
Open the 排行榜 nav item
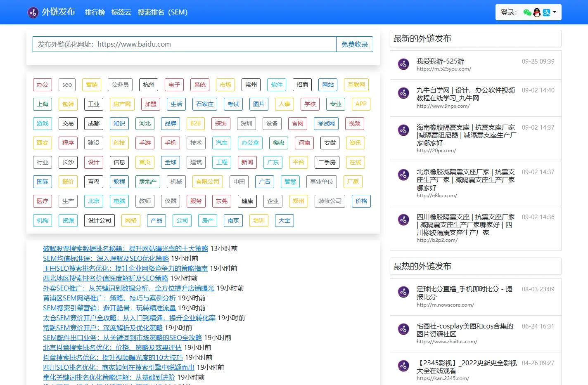(x=95, y=12)
